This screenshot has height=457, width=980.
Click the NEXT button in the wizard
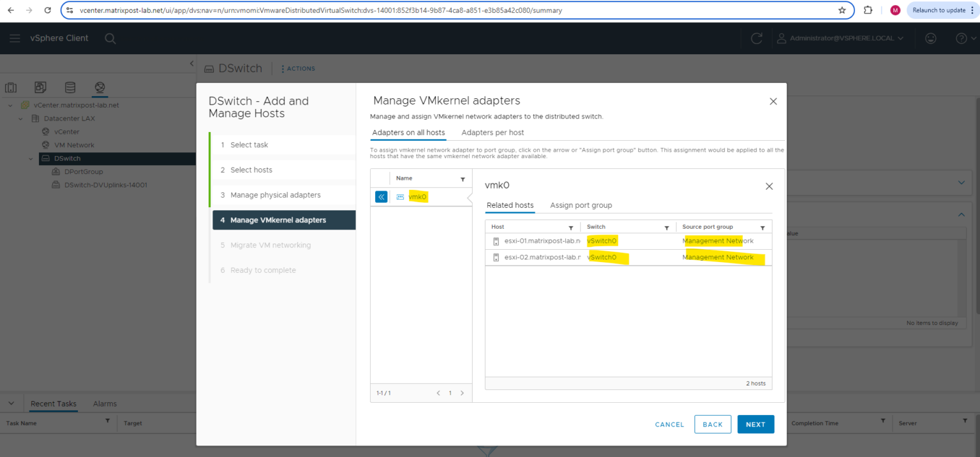pos(755,424)
